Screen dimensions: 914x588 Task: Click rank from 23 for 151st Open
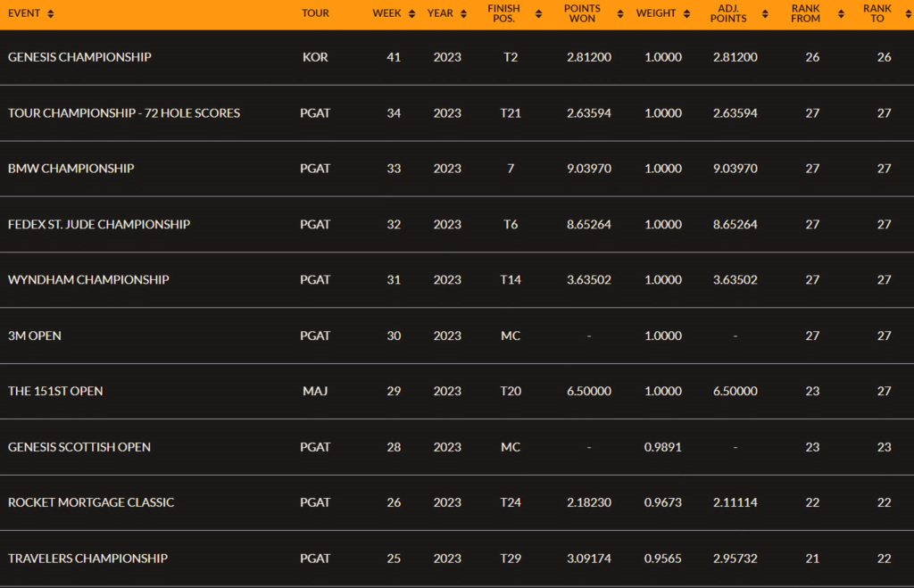coord(812,391)
